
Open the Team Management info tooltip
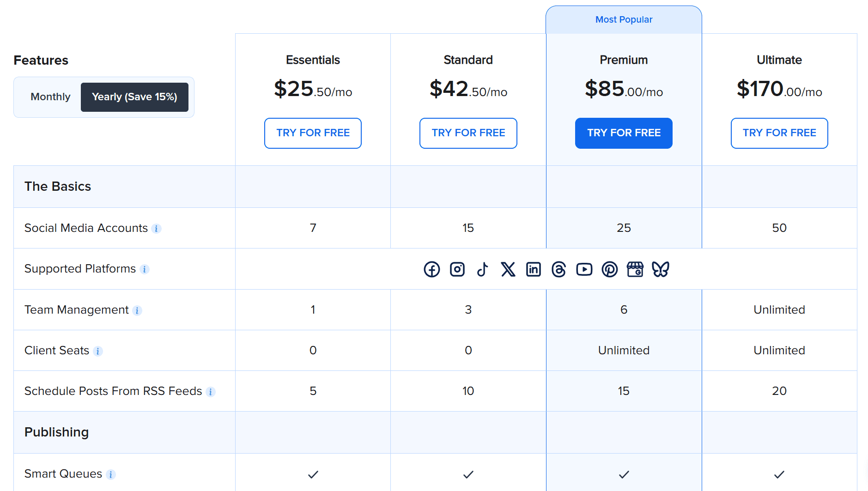coord(137,310)
